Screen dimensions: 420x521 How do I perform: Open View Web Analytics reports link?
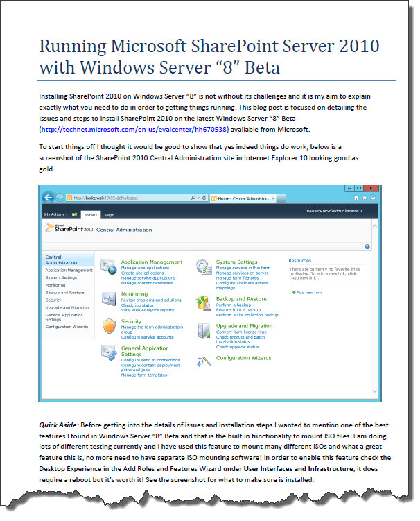(x=148, y=310)
